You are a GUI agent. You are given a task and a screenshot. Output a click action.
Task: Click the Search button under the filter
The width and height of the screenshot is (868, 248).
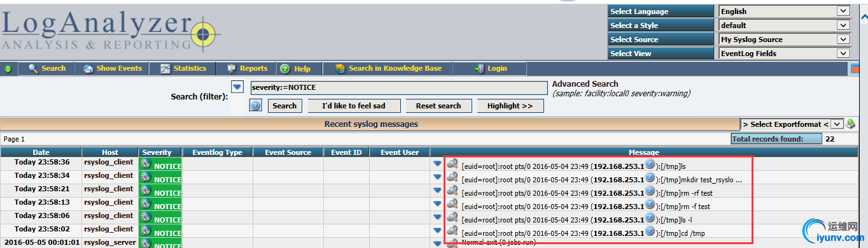[x=284, y=106]
